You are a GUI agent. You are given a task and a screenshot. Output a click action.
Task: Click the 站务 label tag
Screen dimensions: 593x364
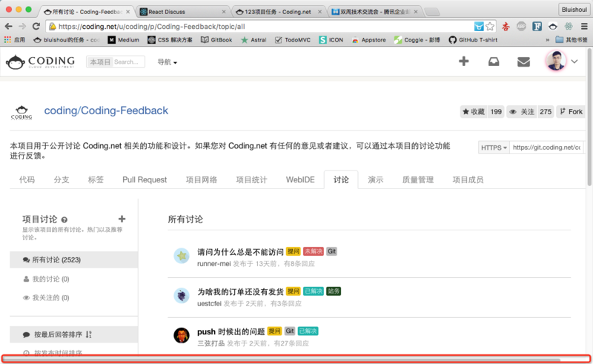point(333,291)
